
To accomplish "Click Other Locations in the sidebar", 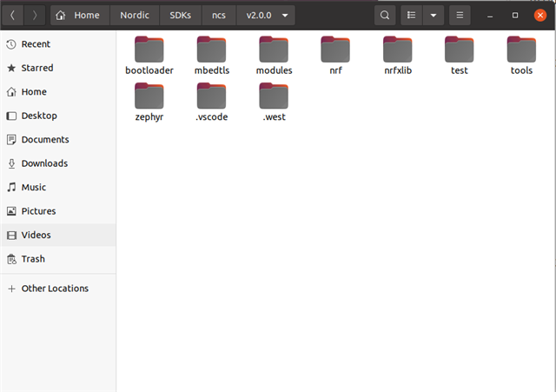I will pyautogui.click(x=58, y=289).
